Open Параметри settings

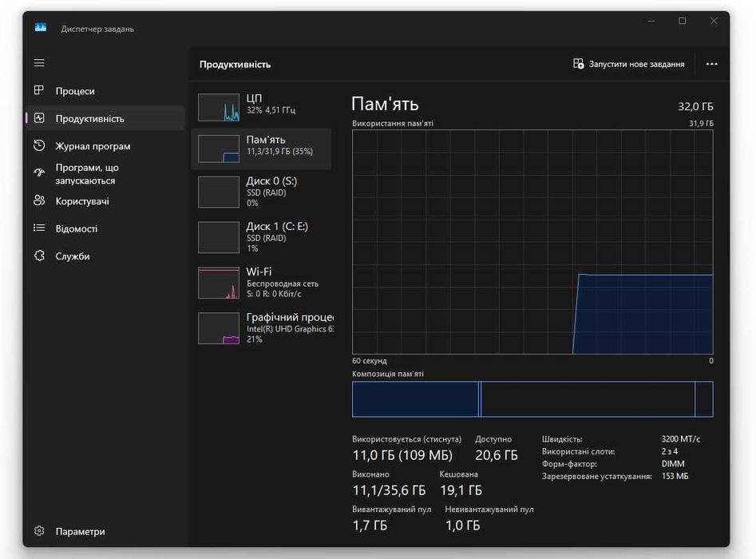(105, 531)
